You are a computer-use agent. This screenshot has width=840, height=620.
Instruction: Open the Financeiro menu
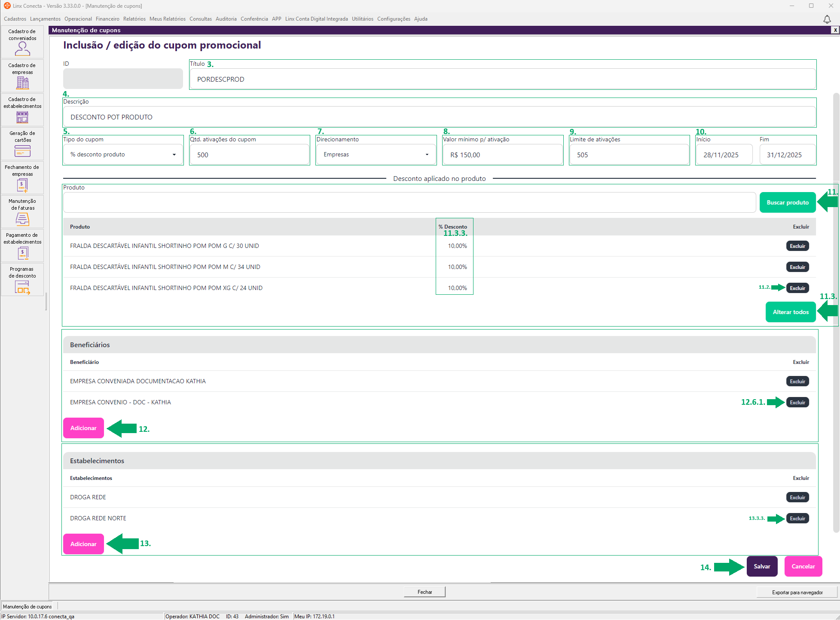[x=107, y=19]
